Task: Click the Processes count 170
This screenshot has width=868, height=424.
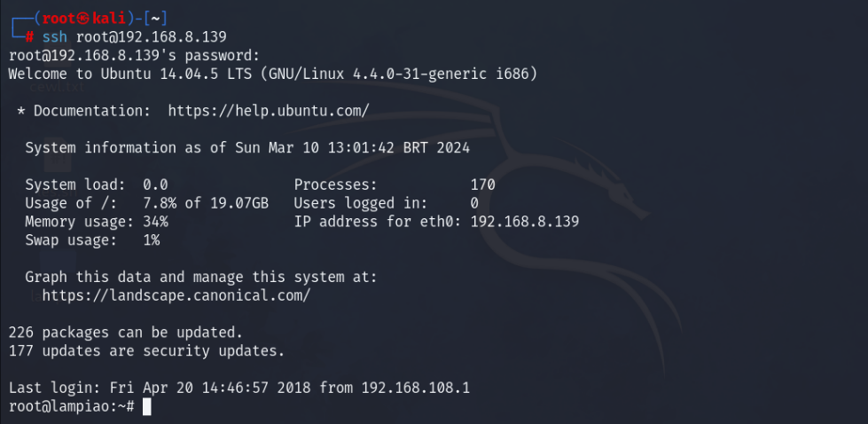Action: pos(482,185)
